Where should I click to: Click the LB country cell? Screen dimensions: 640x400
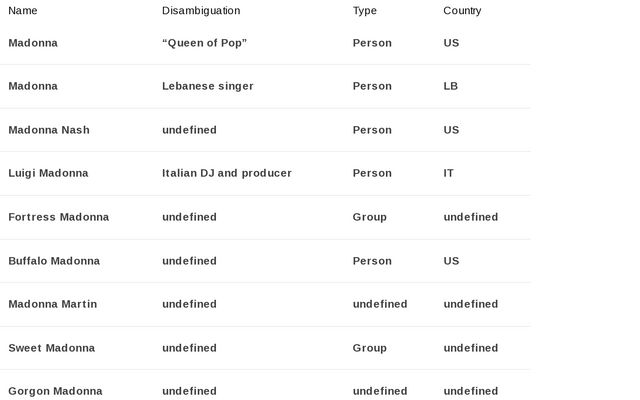[451, 86]
